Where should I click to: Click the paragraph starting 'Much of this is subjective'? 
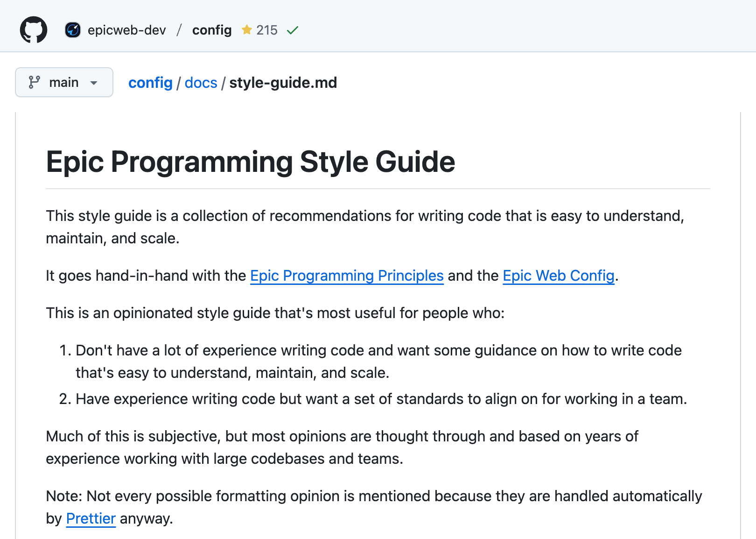[x=342, y=447]
